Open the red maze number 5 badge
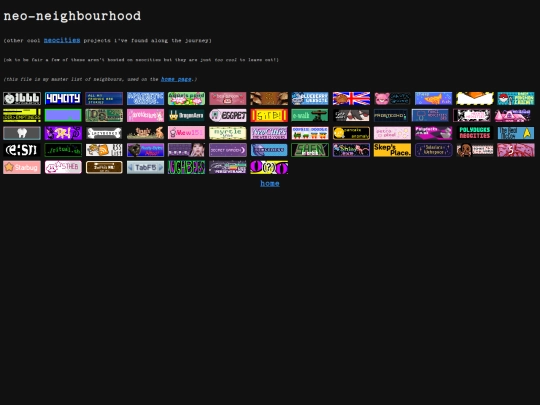 pos(516,150)
